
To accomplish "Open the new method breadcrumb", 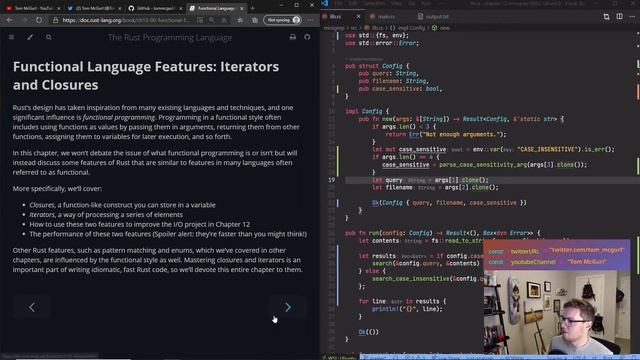I will [x=441, y=28].
